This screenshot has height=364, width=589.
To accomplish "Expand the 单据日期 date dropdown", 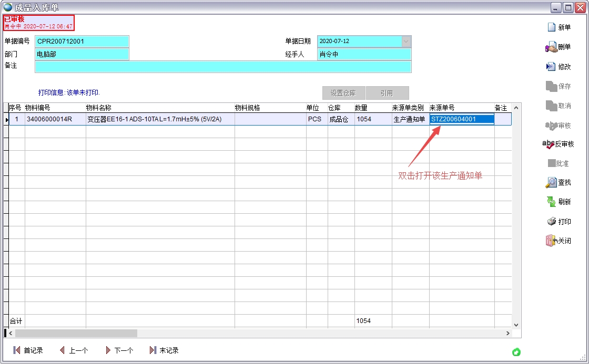I will click(406, 41).
